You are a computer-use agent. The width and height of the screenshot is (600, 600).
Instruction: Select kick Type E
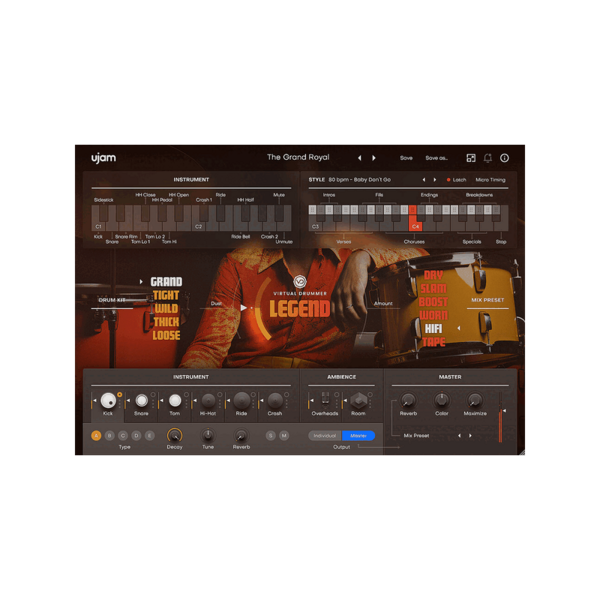pyautogui.click(x=150, y=436)
